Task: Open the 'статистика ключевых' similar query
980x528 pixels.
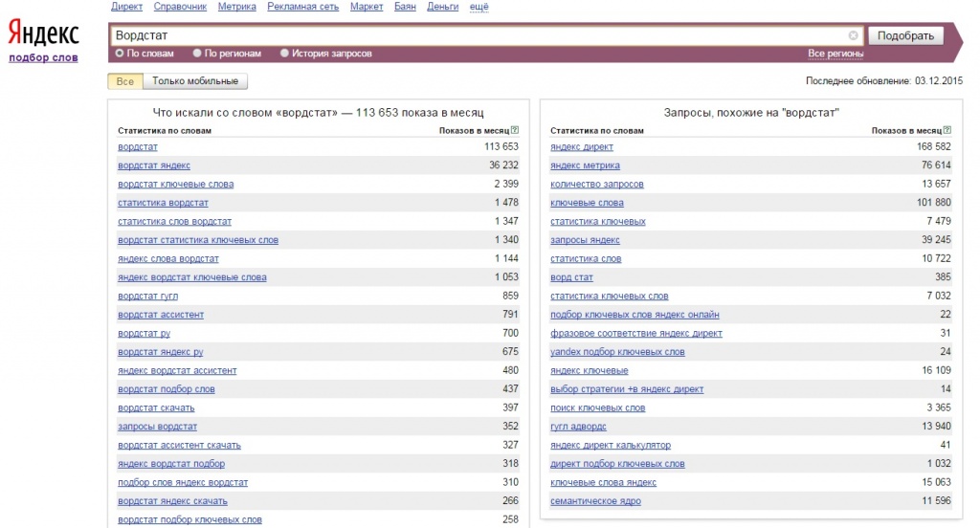Action: point(598,221)
